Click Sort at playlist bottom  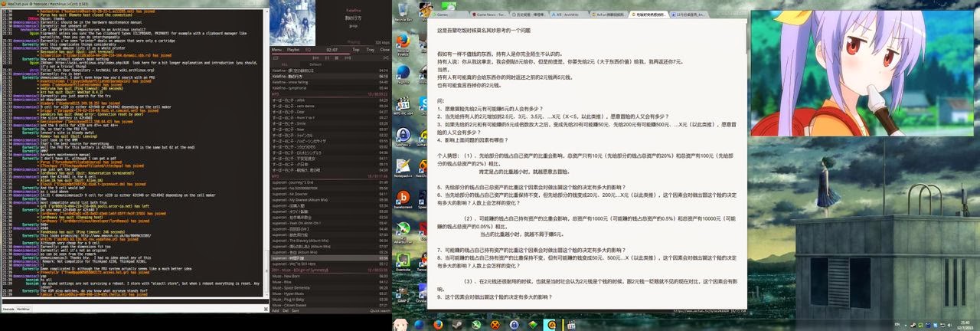point(296,311)
